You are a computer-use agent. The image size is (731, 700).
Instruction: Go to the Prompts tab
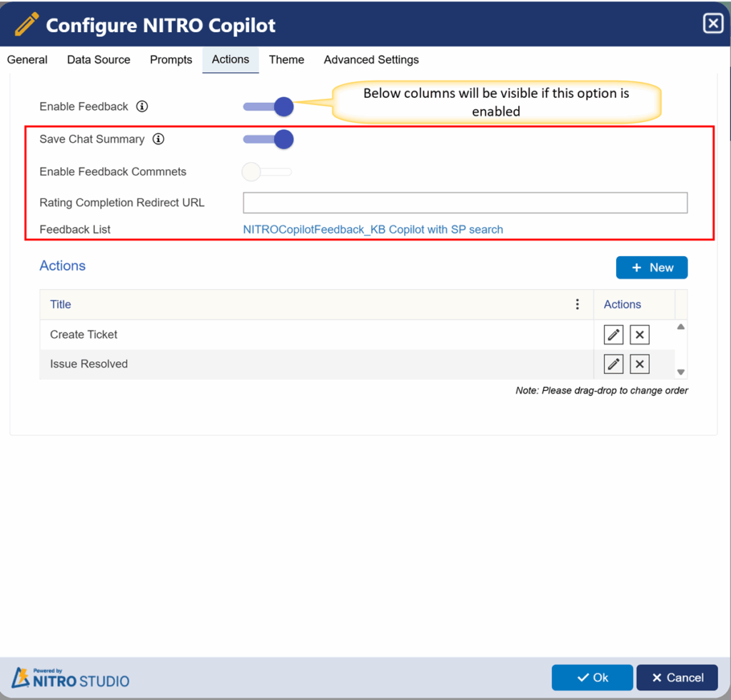pos(171,60)
